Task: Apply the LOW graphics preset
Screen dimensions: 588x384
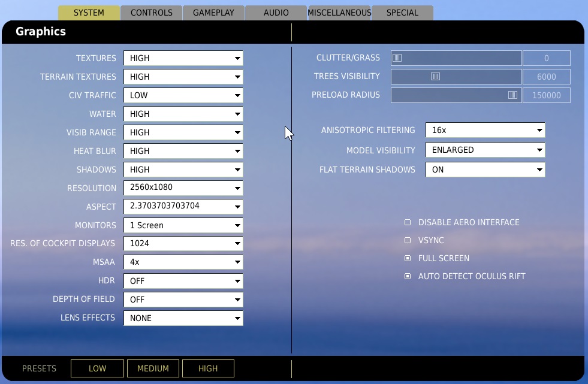Action: (97, 368)
